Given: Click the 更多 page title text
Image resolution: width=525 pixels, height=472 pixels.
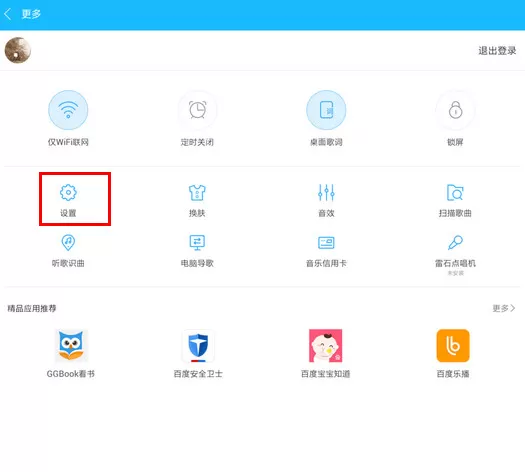Looking at the screenshot, I should pyautogui.click(x=31, y=14).
